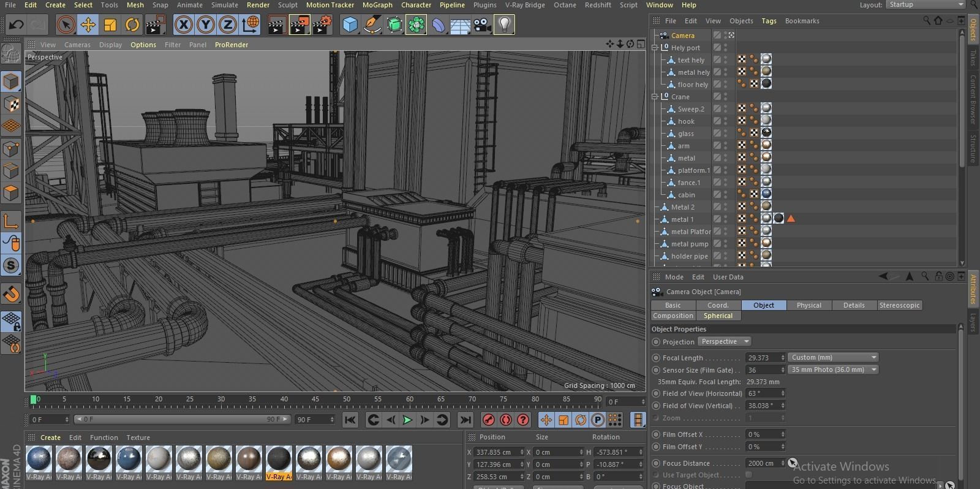980x489 pixels.
Task: Activate the Rotate tool
Action: (x=132, y=25)
